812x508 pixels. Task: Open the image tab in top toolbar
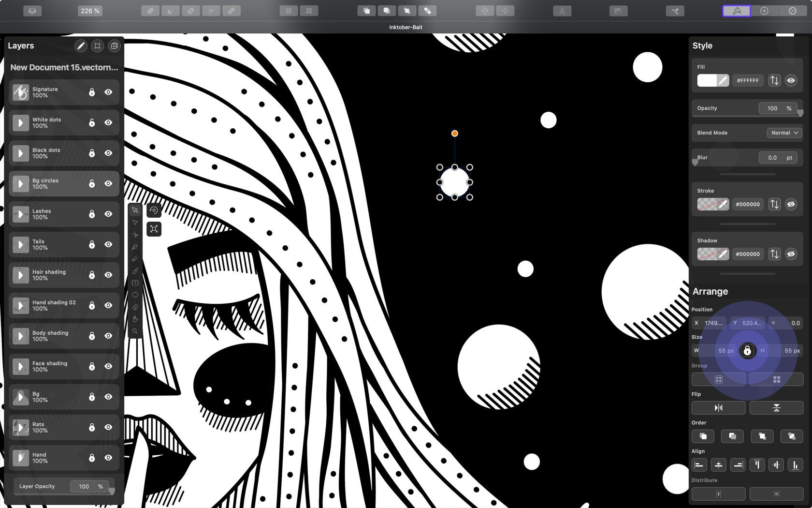(x=618, y=11)
